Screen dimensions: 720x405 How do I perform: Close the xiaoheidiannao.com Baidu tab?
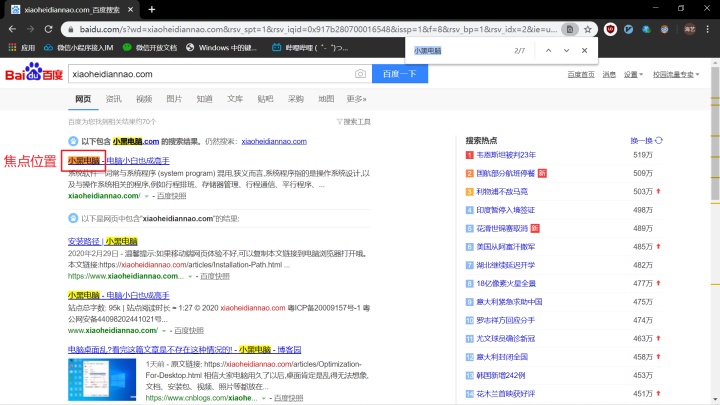point(130,9)
